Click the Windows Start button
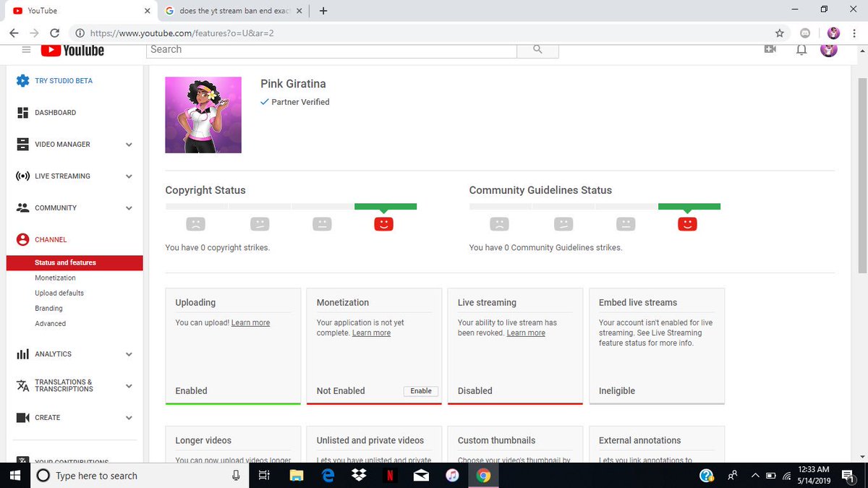The image size is (868, 488). (x=14, y=476)
